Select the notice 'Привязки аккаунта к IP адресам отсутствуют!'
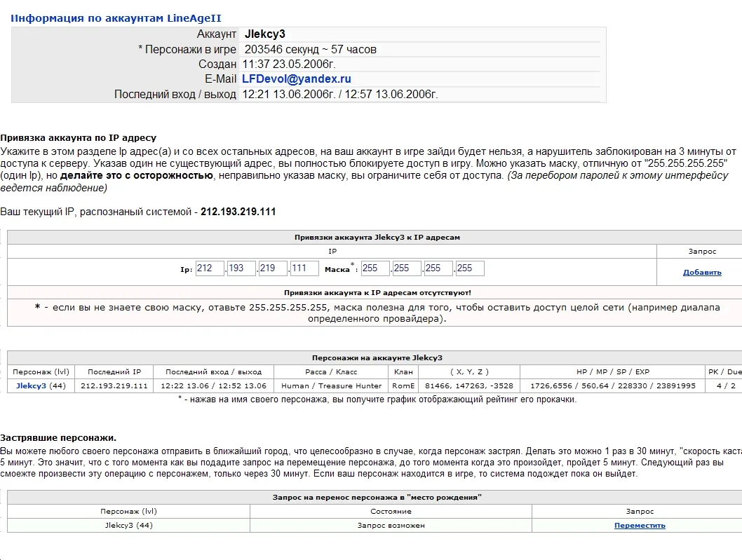742x560 pixels. tap(377, 293)
